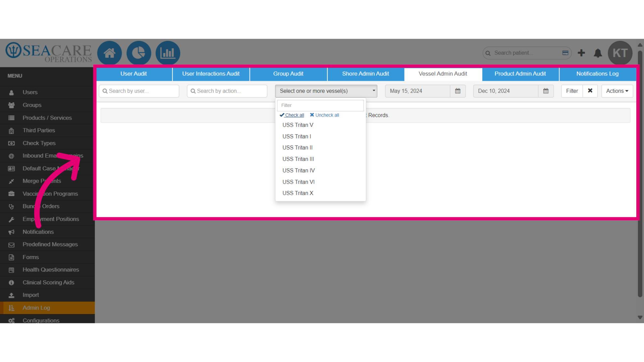Click the Employment Positions wrench icon
This screenshot has height=362, width=644.
11,219
